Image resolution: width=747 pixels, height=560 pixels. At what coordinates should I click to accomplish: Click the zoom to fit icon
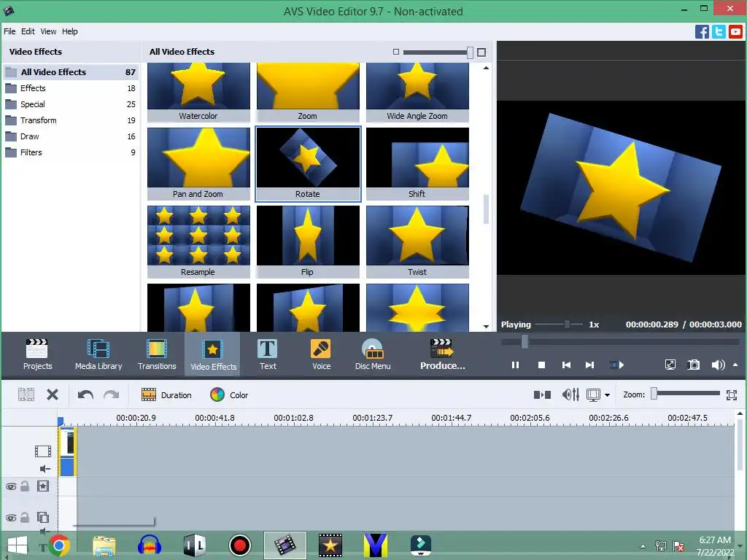click(732, 394)
